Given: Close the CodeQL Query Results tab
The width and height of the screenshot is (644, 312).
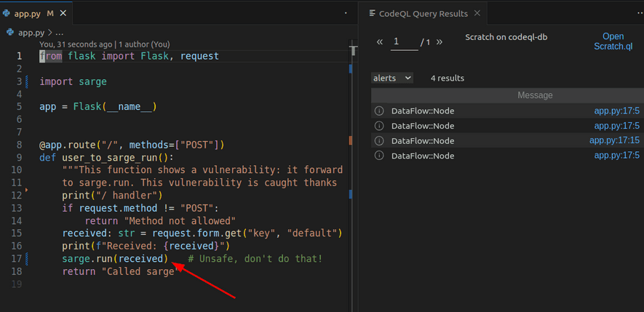Looking at the screenshot, I should coord(477,13).
